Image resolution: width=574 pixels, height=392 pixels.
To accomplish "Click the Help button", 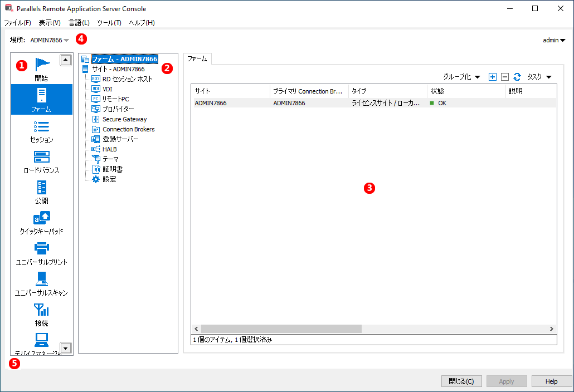I will tap(552, 381).
